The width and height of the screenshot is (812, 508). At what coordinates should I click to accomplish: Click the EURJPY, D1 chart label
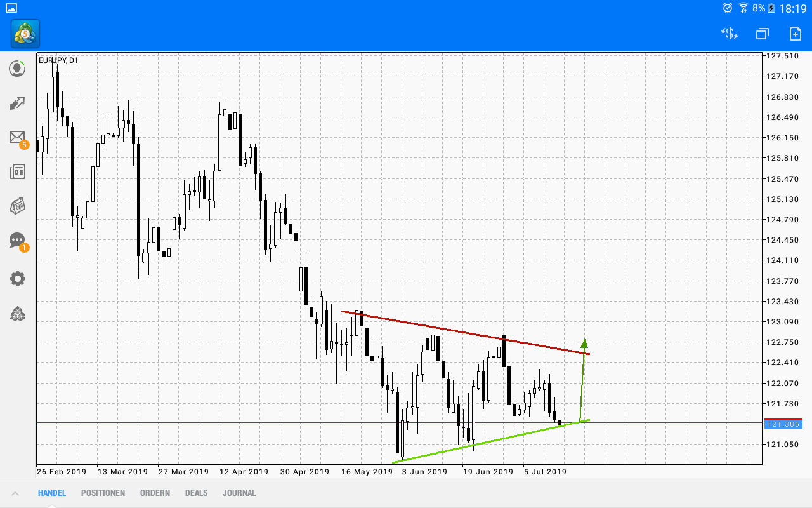click(57, 58)
